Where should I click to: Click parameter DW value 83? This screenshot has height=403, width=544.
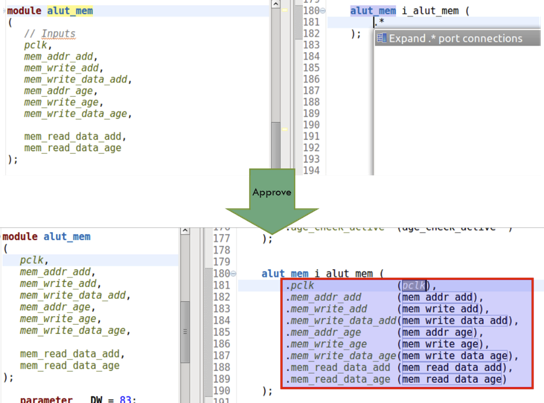coord(125,399)
